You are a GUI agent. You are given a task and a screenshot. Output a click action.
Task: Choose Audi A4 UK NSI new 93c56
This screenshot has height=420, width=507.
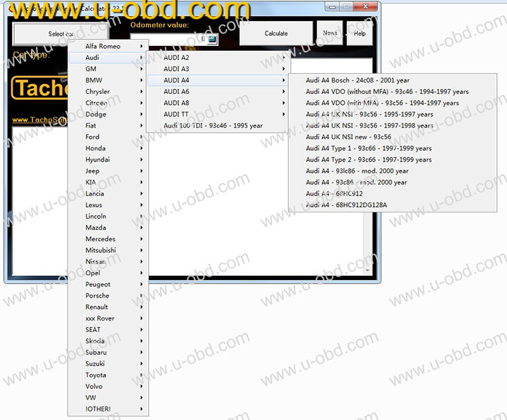tap(393, 137)
